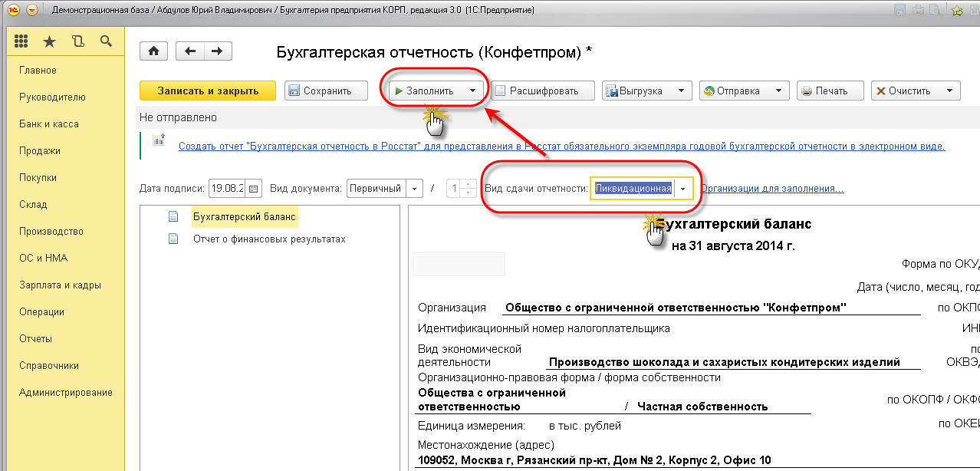The height and width of the screenshot is (471, 980).
Task: Click the organization name cell with Конфетпром
Action: pos(711,308)
